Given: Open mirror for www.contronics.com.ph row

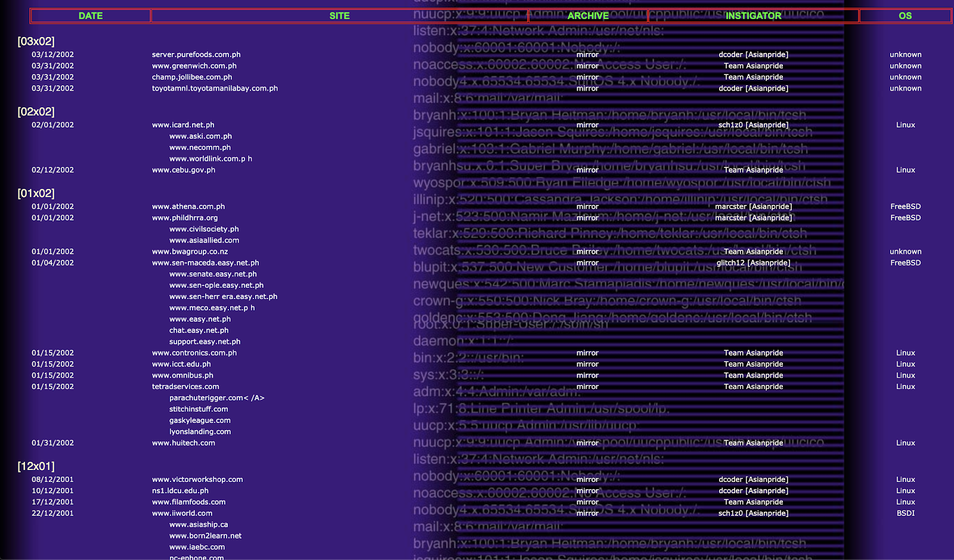Looking at the screenshot, I should click(587, 353).
